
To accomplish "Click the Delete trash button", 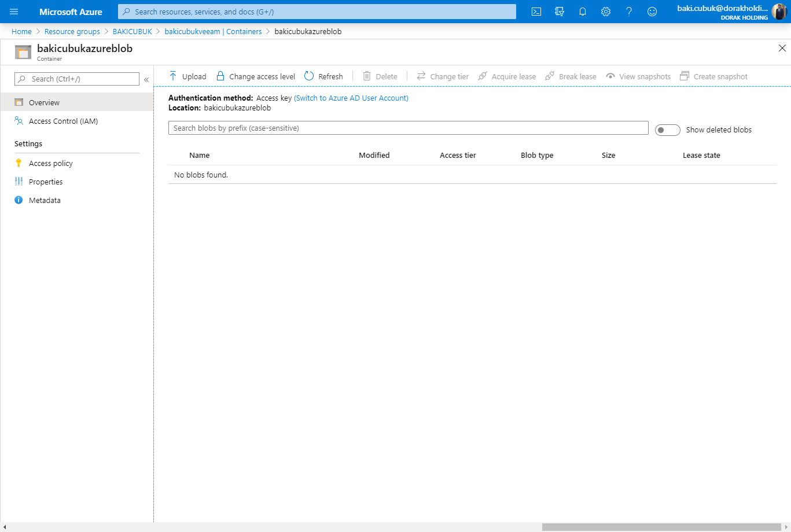I will [x=380, y=76].
